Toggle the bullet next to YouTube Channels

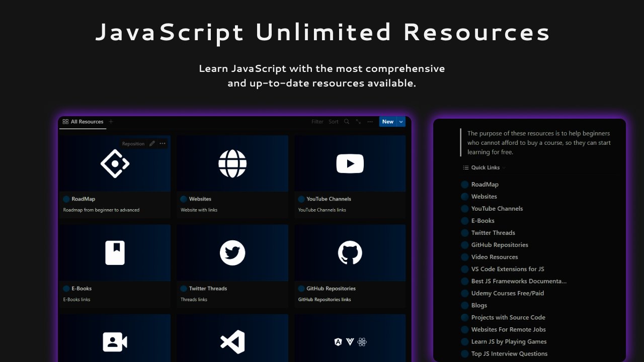coord(465,208)
